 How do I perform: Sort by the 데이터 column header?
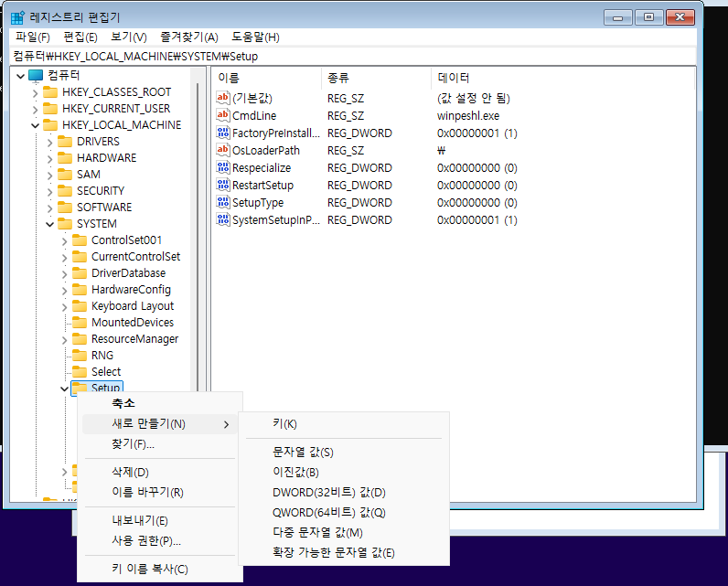[x=562, y=78]
